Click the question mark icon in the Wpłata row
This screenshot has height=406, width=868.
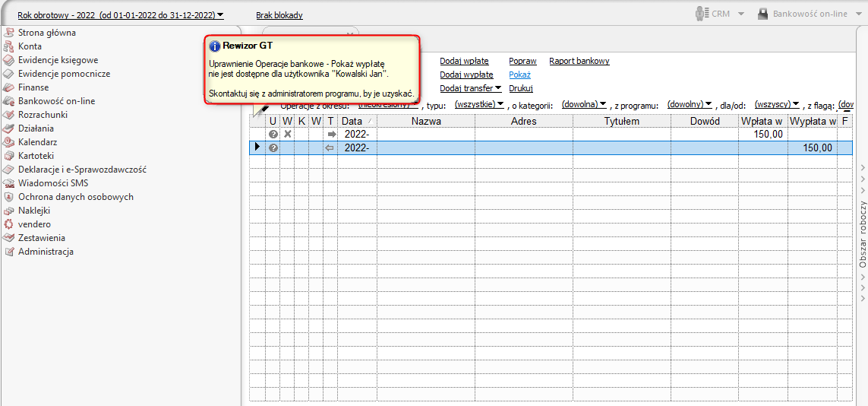point(273,134)
